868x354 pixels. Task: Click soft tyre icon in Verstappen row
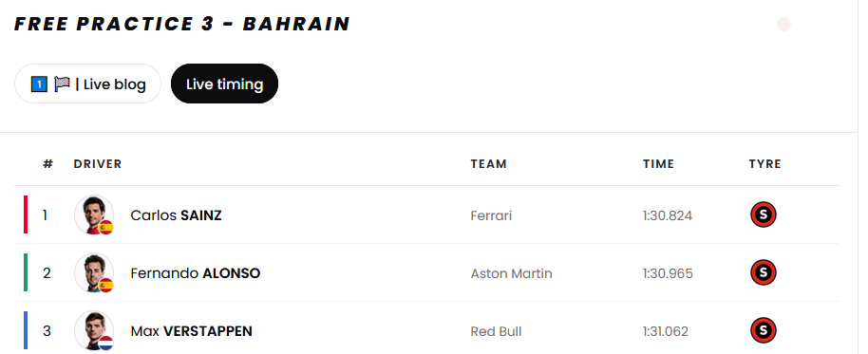[x=764, y=331]
